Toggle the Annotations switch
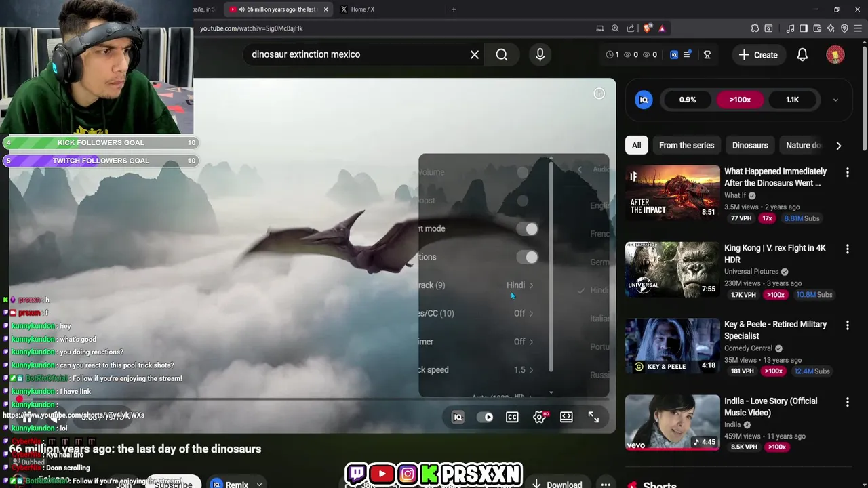The width and height of the screenshot is (868, 488). point(527,257)
